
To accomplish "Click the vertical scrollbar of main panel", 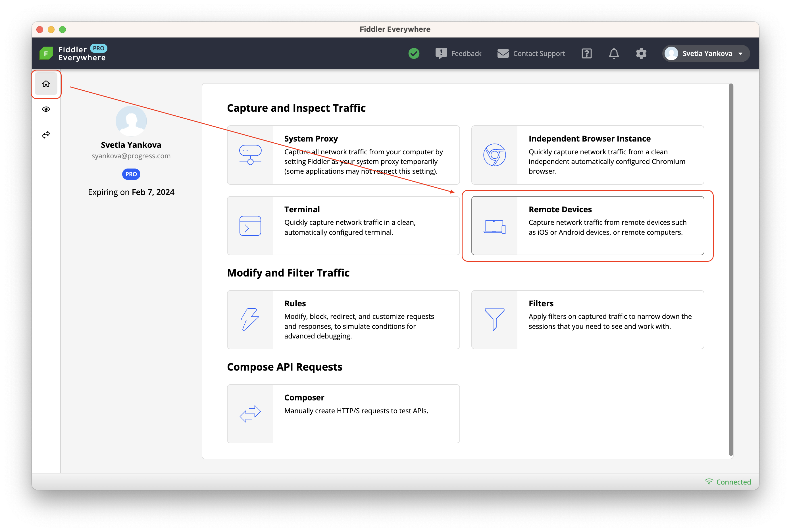I will [x=731, y=270].
